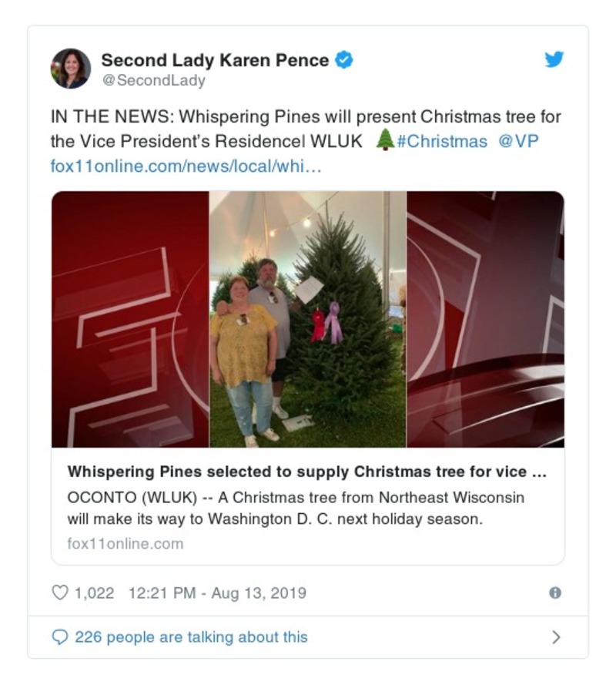Click the OCONTO (WLUK) article description
The height and width of the screenshot is (685, 616).
pos(296,508)
